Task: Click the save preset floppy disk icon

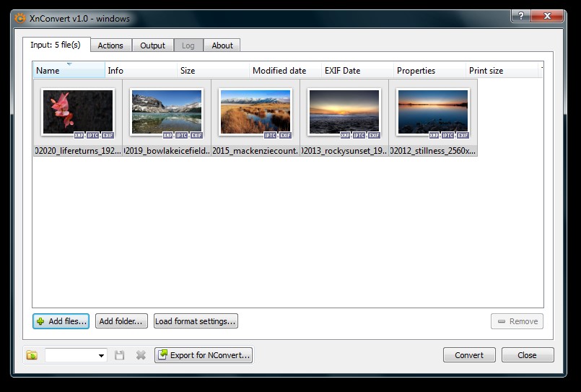Action: (120, 355)
